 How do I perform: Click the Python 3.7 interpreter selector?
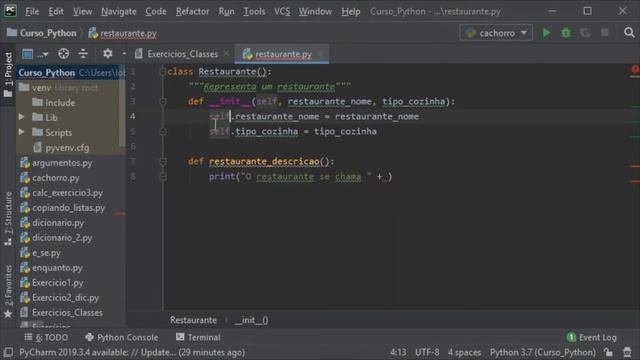542,352
